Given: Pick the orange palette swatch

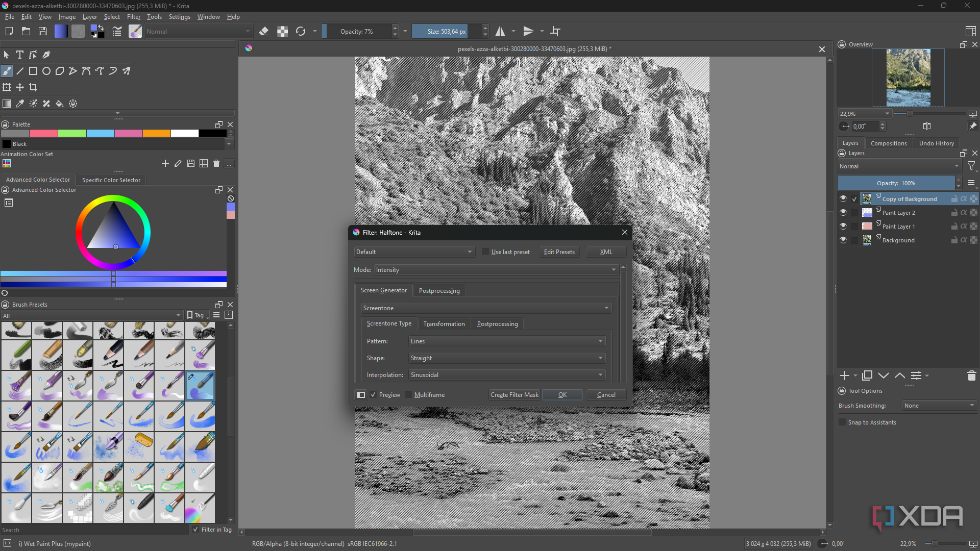Looking at the screenshot, I should click(x=157, y=133).
